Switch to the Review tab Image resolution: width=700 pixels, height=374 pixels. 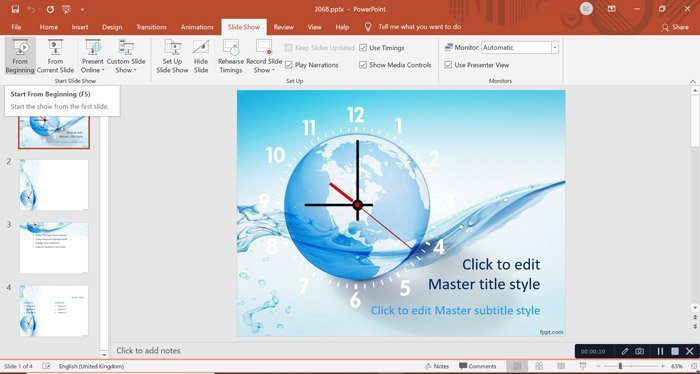(x=283, y=27)
